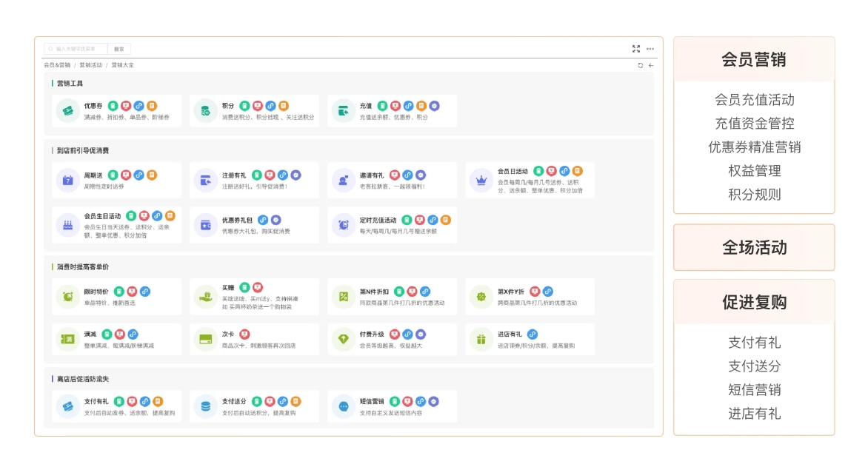The image size is (868, 464).
Task: Select 优惠券精准营销 under 会员营销
Action: [x=754, y=147]
